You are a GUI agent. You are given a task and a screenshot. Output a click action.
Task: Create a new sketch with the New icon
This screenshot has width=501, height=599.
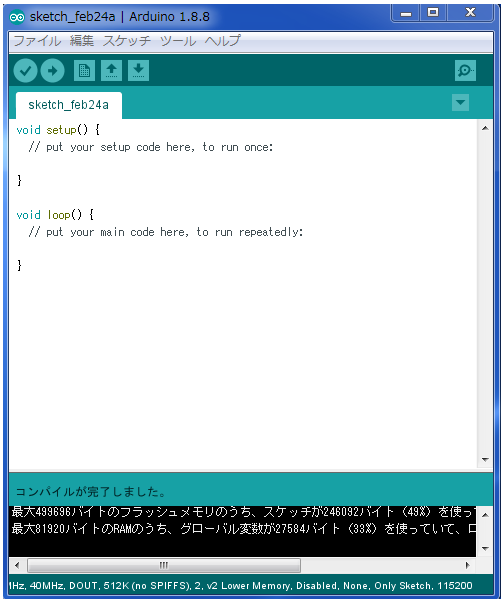click(84, 71)
